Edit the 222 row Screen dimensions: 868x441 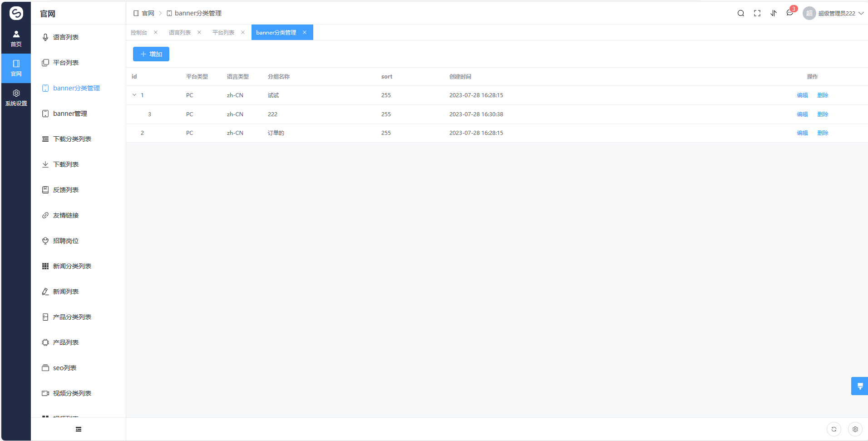pyautogui.click(x=802, y=114)
